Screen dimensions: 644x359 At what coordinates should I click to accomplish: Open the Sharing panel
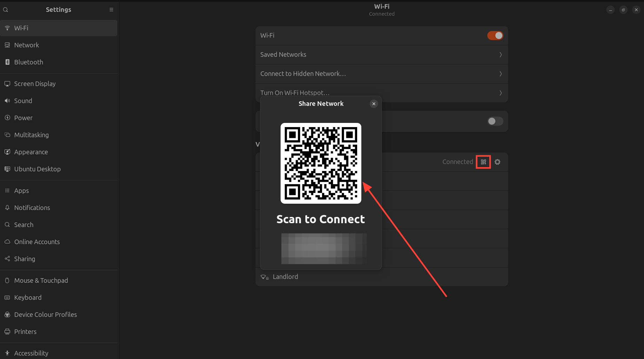pos(59,259)
